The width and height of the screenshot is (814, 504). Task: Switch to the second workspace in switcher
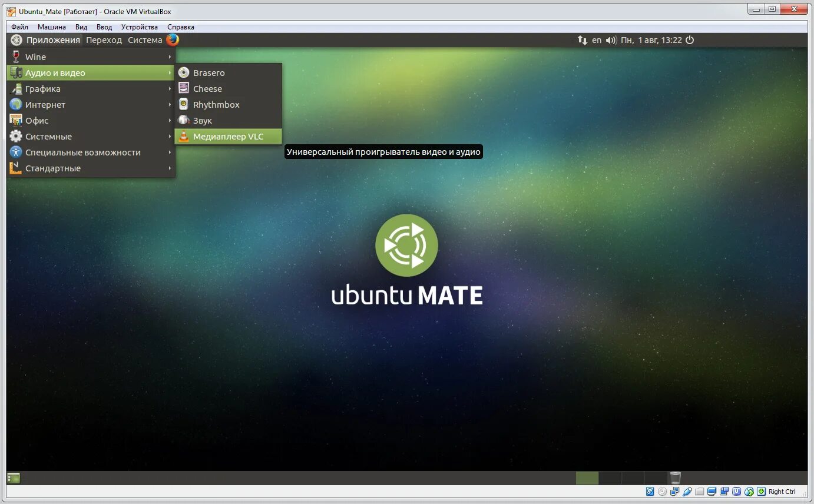610,478
